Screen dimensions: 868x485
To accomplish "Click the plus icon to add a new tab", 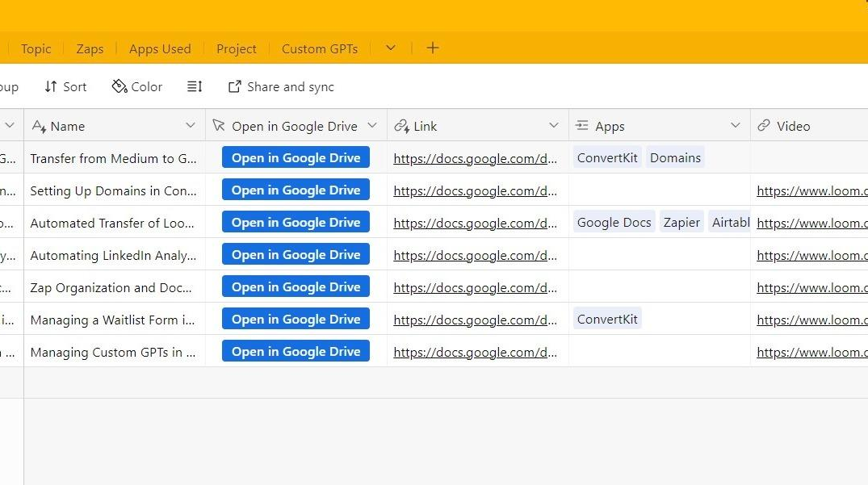I will (432, 48).
